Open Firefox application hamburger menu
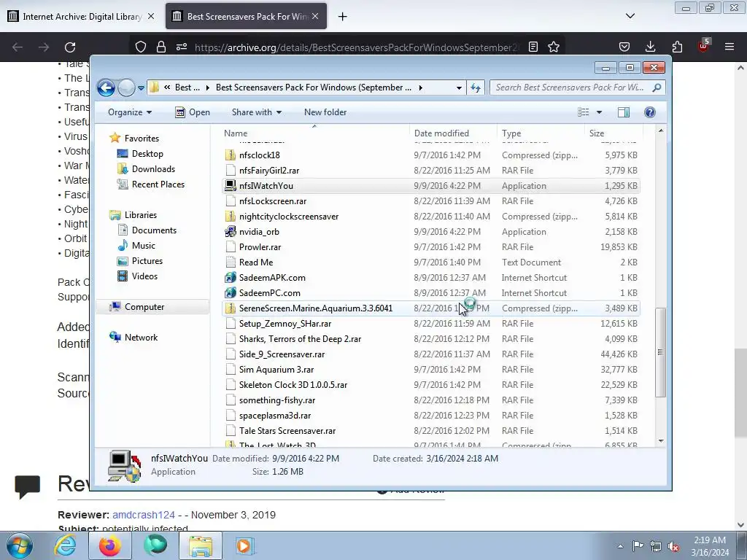The width and height of the screenshot is (747, 560). point(729,47)
